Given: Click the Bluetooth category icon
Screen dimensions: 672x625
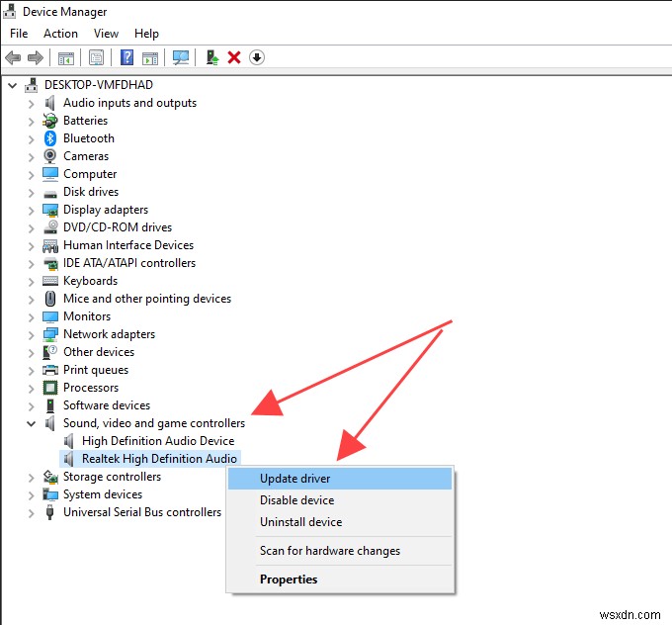Looking at the screenshot, I should [50, 138].
